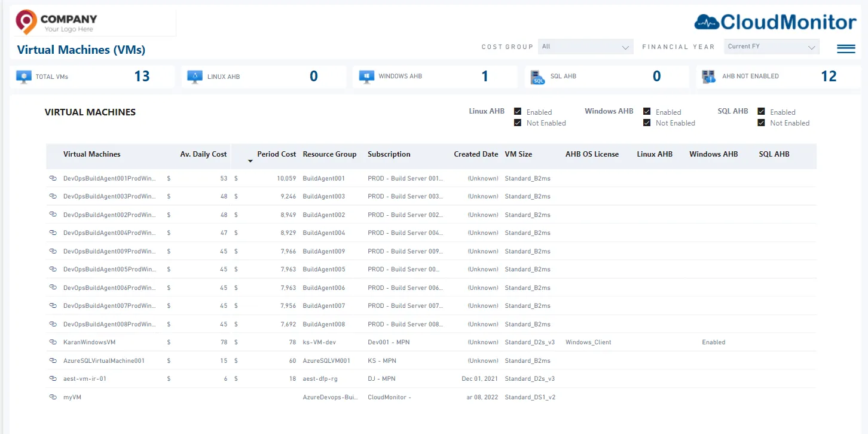
Task: Open link icon for DevOpsBuildAgent005ProdWin row
Action: tap(53, 269)
